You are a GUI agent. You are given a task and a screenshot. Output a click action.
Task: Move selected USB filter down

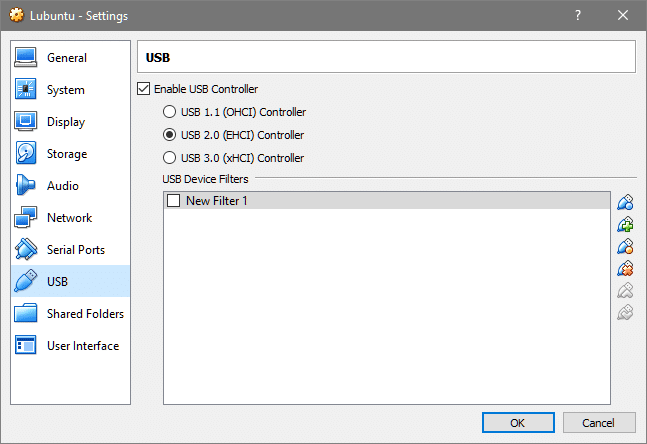[x=625, y=313]
